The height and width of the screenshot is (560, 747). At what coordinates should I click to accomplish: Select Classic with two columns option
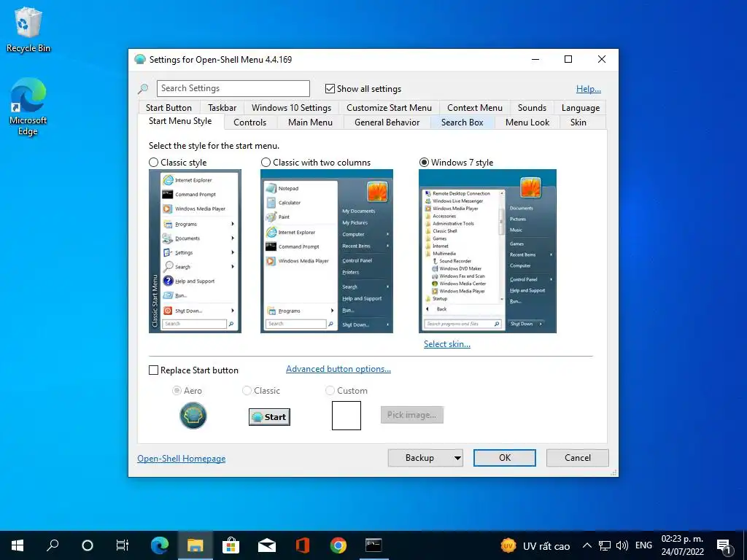point(266,163)
